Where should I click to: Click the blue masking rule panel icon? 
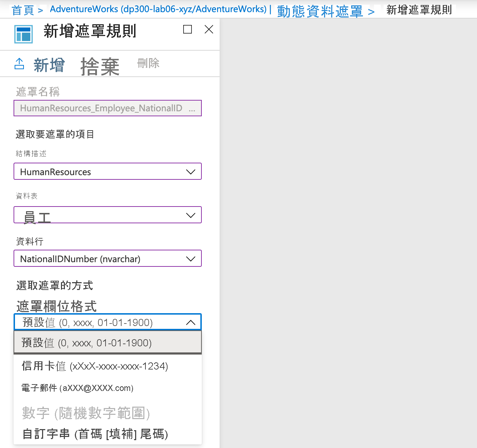[x=23, y=34]
